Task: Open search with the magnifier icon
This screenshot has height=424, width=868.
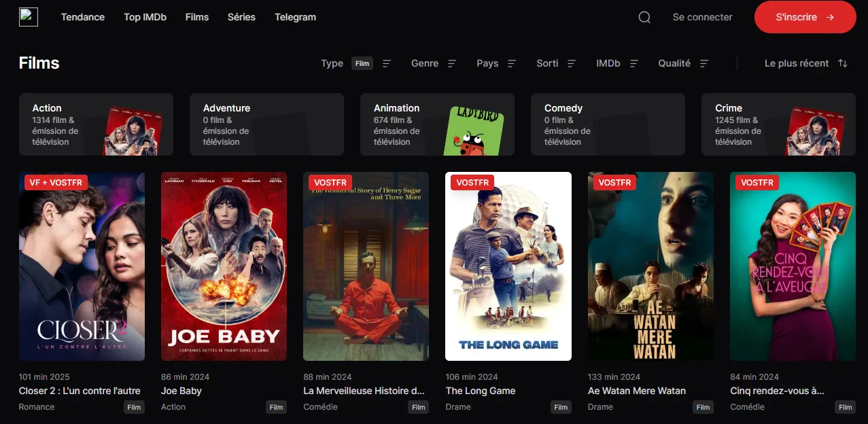Action: point(644,17)
